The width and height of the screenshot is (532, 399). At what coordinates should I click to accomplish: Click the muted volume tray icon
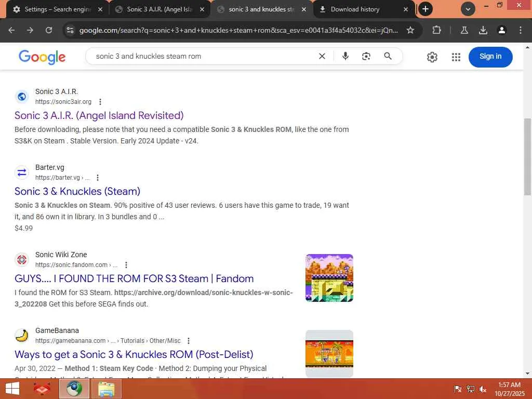pyautogui.click(x=483, y=389)
